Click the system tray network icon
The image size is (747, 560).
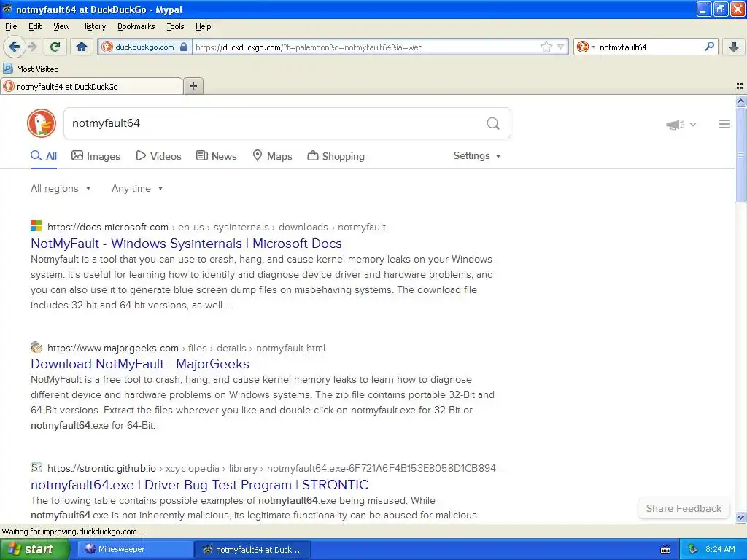tap(692, 550)
